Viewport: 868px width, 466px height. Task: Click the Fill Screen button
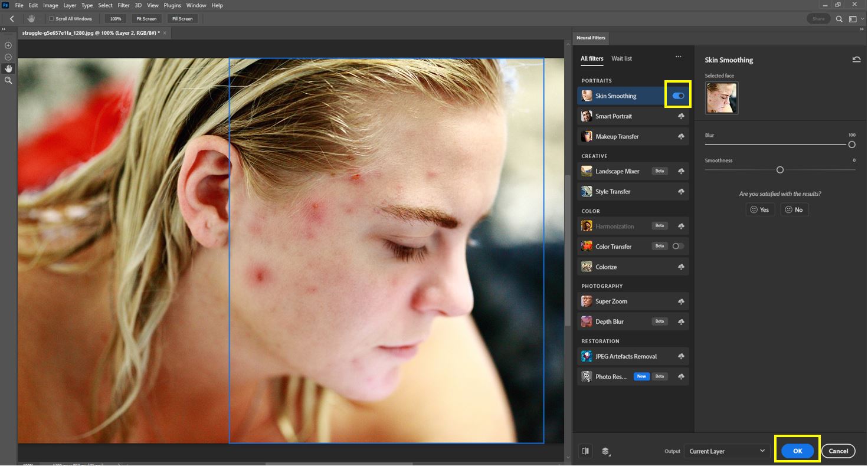(x=182, y=19)
